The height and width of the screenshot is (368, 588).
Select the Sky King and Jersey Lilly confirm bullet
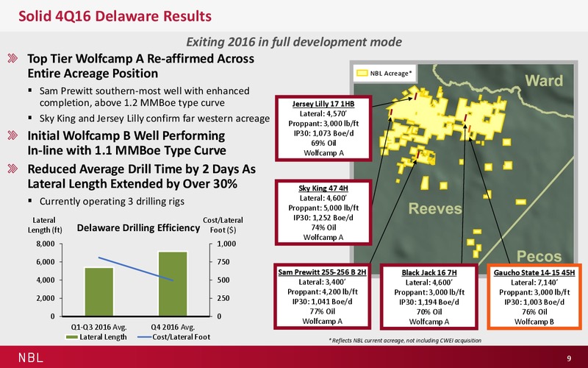pyautogui.click(x=154, y=118)
